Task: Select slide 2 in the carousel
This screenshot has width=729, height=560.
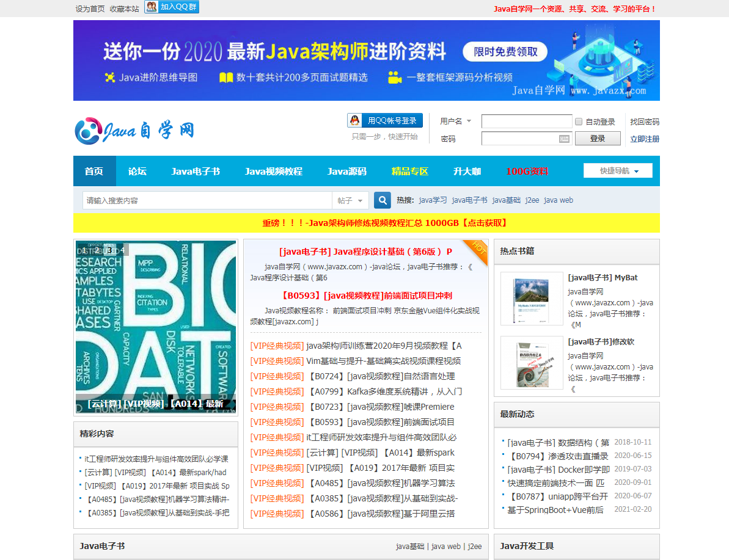Action: click(97, 250)
